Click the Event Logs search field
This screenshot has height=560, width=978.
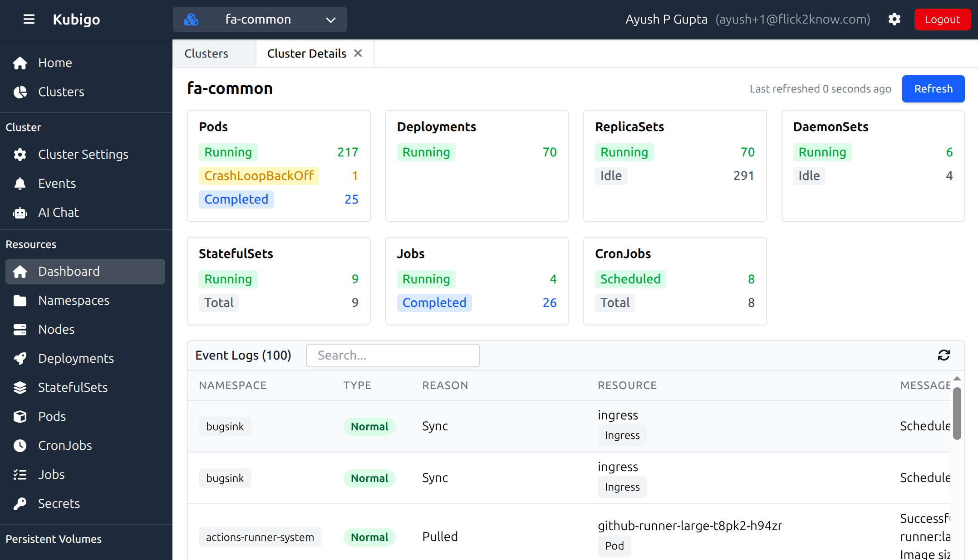[x=393, y=355]
